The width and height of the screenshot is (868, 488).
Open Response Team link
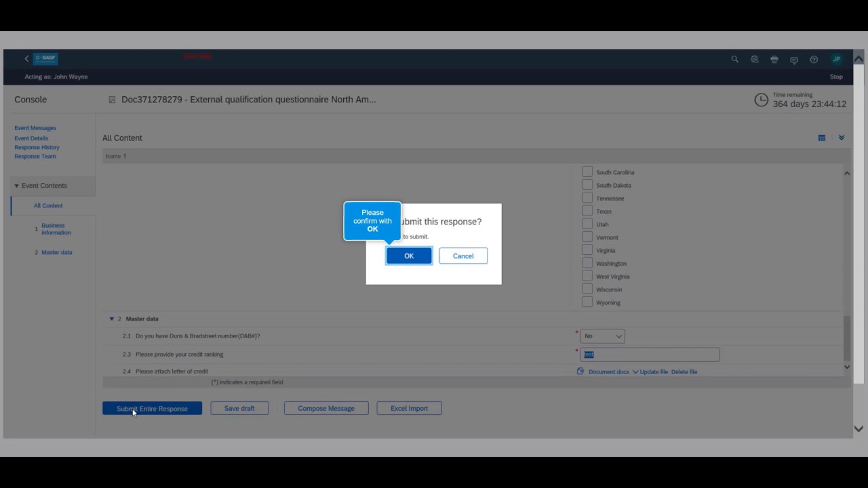35,157
